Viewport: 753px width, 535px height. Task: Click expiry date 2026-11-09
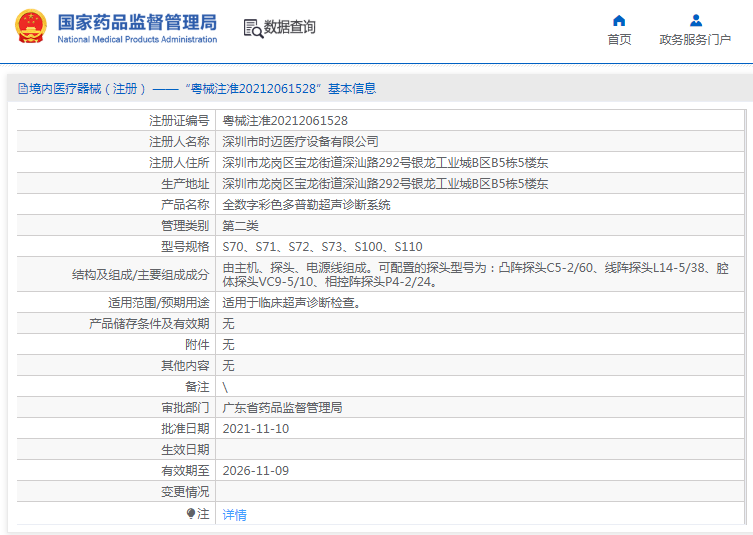[x=255, y=471]
